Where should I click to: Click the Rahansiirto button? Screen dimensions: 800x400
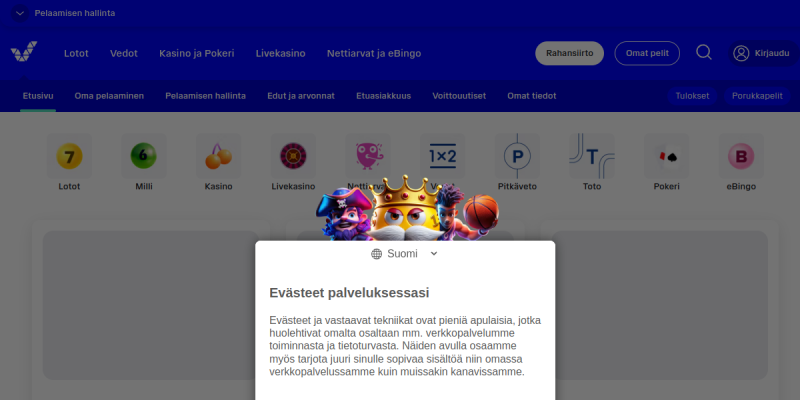point(569,53)
